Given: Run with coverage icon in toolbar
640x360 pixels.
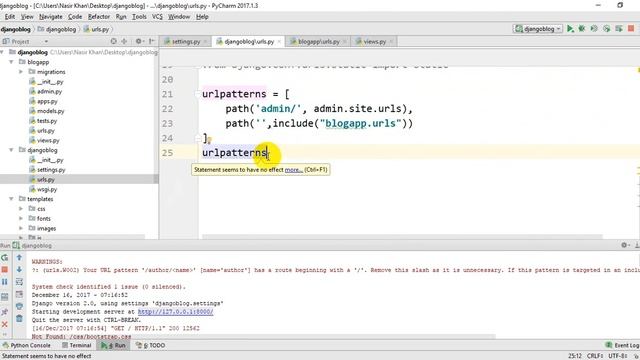Looking at the screenshot, I should coord(594,29).
